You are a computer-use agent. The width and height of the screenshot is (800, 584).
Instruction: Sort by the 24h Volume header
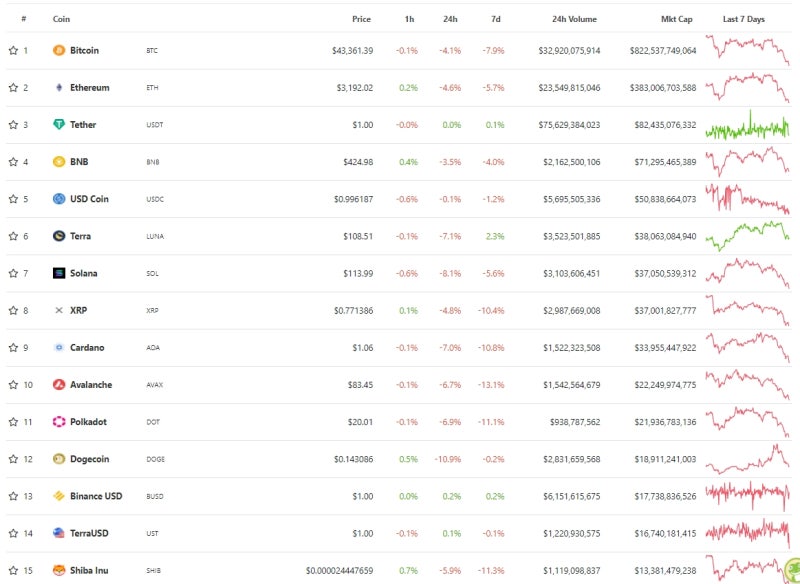[574, 19]
